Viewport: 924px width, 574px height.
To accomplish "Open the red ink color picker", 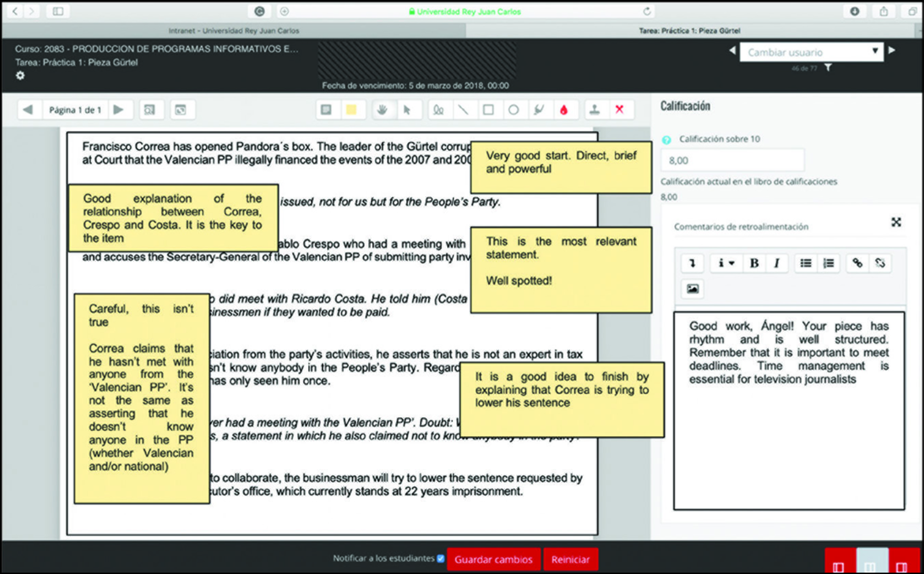I will pyautogui.click(x=564, y=110).
